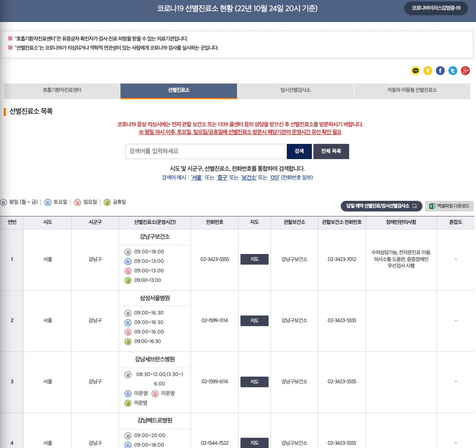Click clinic name 강남베드로병원
Viewport: 476px width, 448px height.
pos(155,420)
